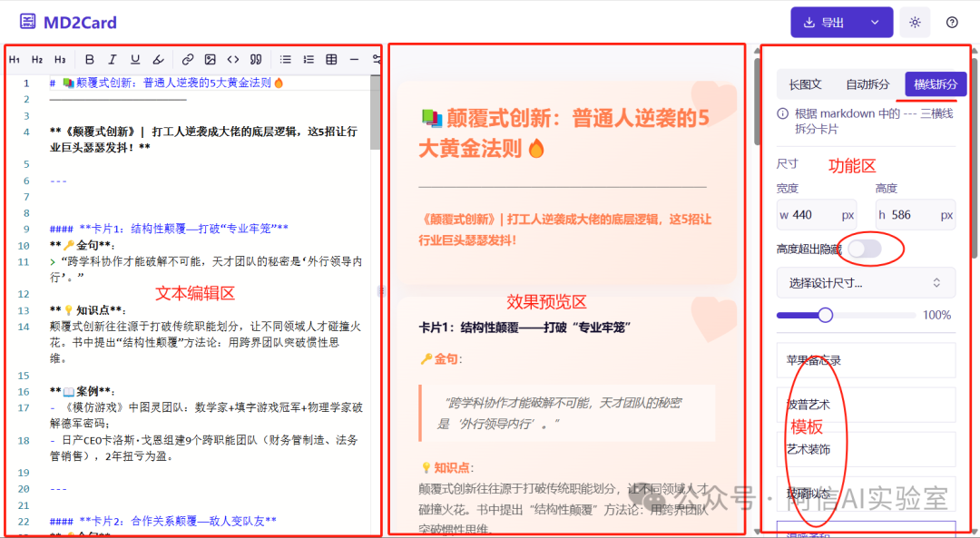The height and width of the screenshot is (538, 980).
Task: Insert a horizontal rule
Action: point(354,60)
